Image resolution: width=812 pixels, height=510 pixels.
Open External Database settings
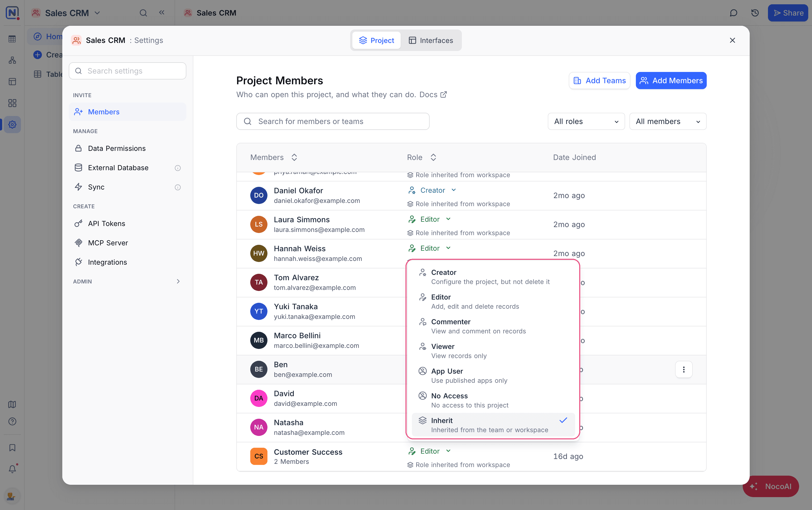click(128, 168)
